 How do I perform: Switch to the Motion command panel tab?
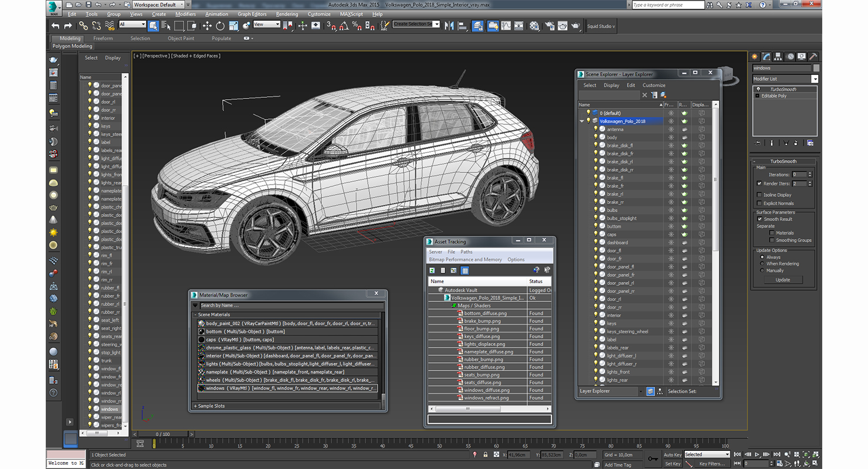[789, 57]
